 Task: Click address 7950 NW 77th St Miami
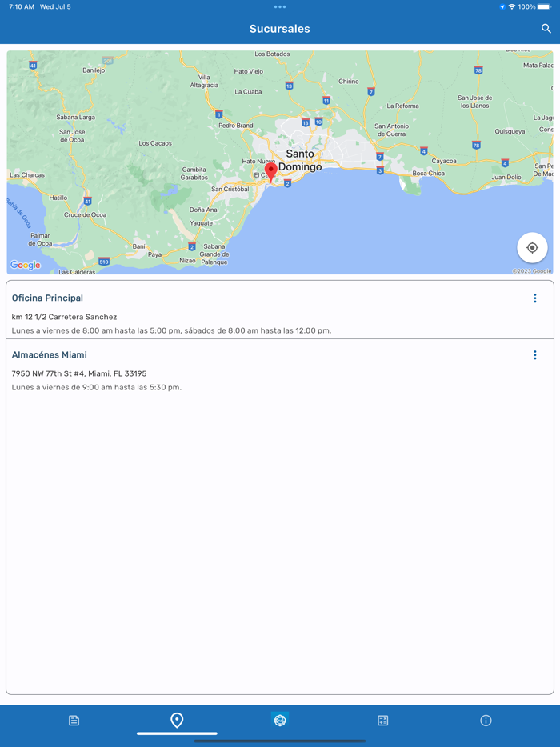tap(79, 373)
